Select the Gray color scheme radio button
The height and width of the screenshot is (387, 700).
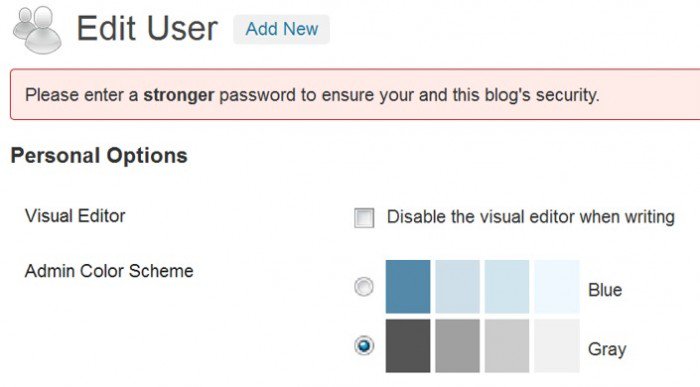coord(364,345)
